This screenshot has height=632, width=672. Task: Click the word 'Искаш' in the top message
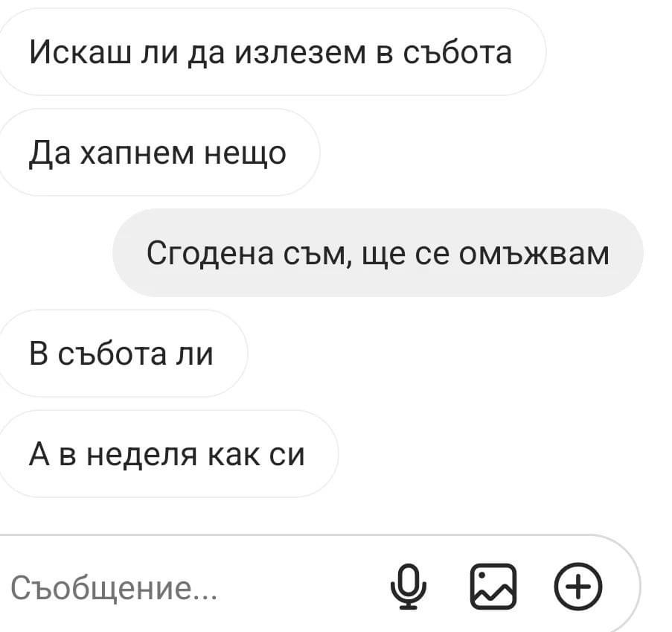80,53
